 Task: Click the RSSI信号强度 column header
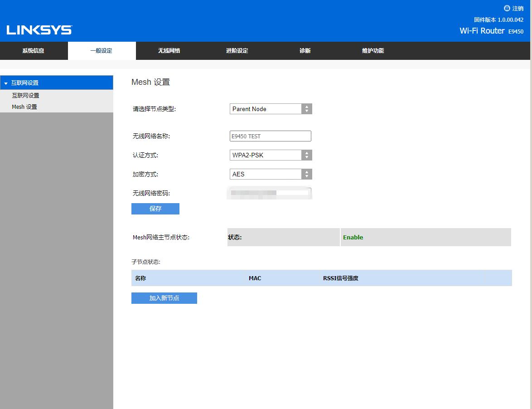click(x=340, y=278)
